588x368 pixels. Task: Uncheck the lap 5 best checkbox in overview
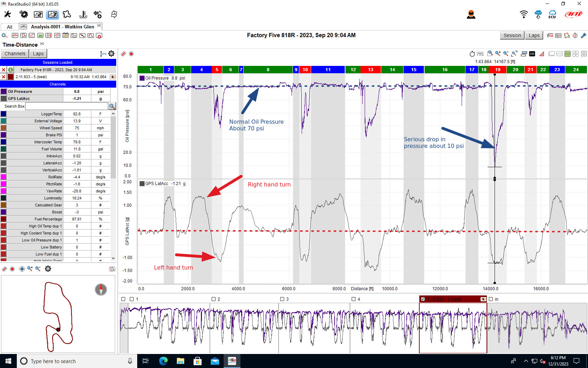423,299
